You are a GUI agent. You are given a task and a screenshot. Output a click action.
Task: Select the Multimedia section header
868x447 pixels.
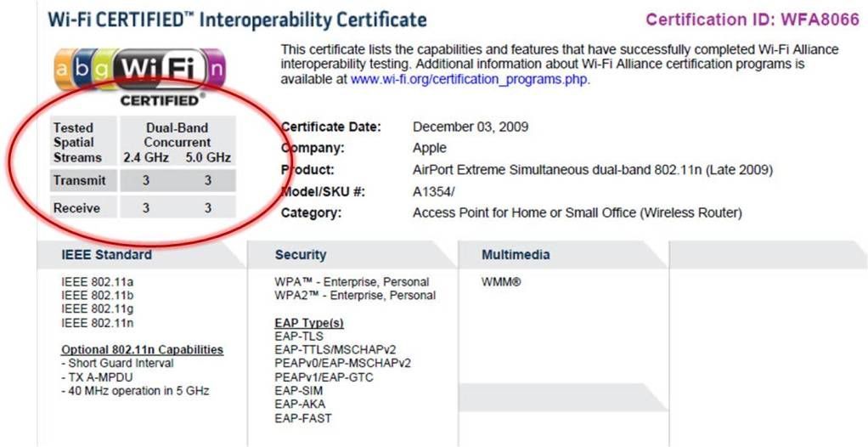tap(516, 255)
